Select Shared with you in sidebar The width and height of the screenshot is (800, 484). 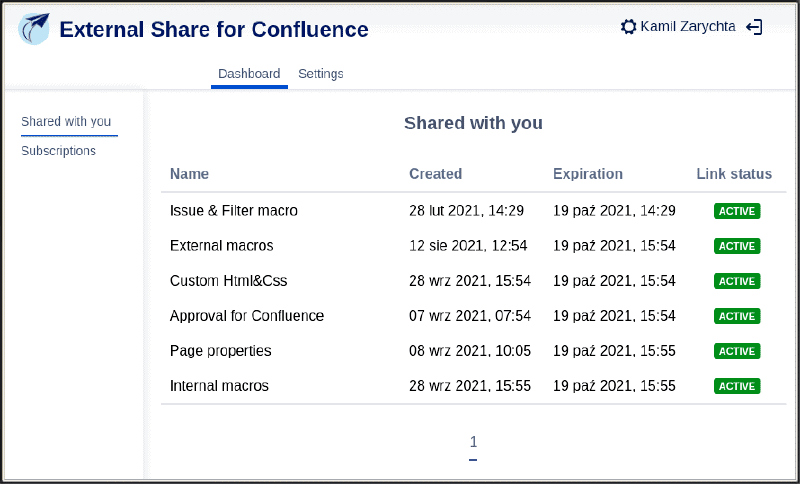click(66, 121)
